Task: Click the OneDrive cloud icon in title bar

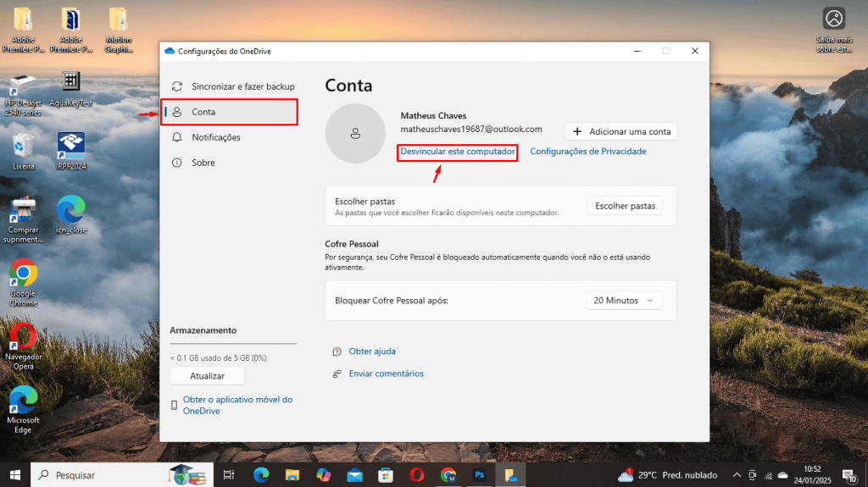Action: pyautogui.click(x=170, y=51)
